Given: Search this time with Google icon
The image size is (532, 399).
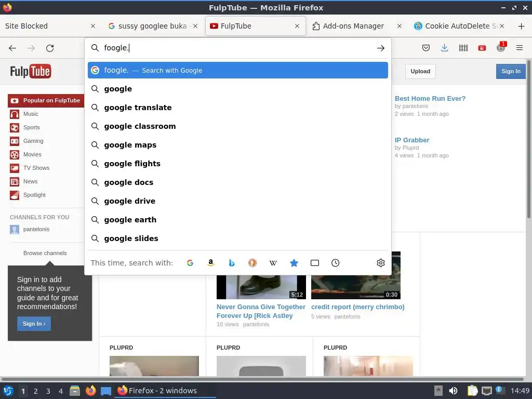Looking at the screenshot, I should pyautogui.click(x=190, y=263).
